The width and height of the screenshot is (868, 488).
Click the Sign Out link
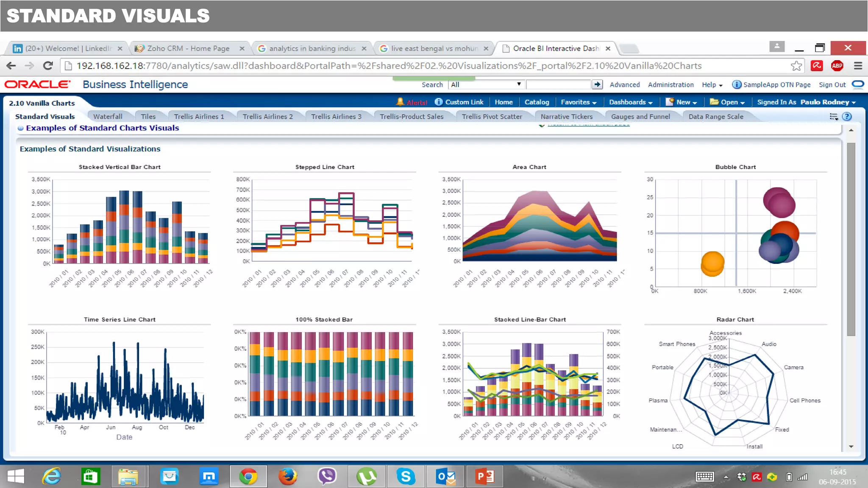pyautogui.click(x=832, y=85)
